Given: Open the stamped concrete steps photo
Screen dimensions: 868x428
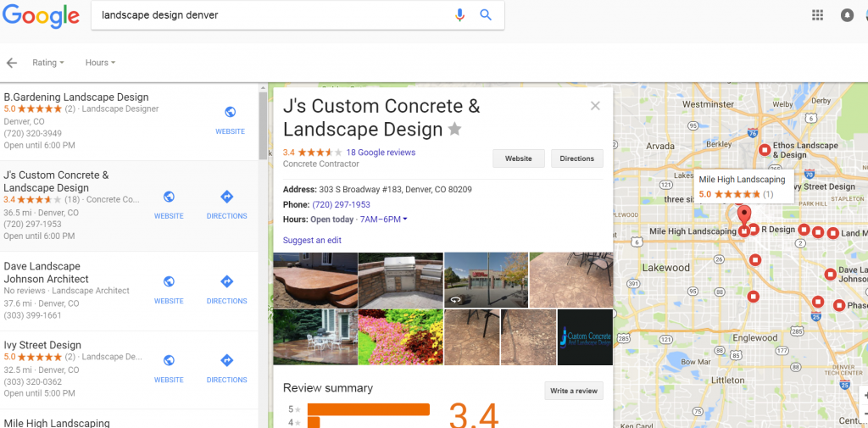Looking at the screenshot, I should tap(315, 281).
